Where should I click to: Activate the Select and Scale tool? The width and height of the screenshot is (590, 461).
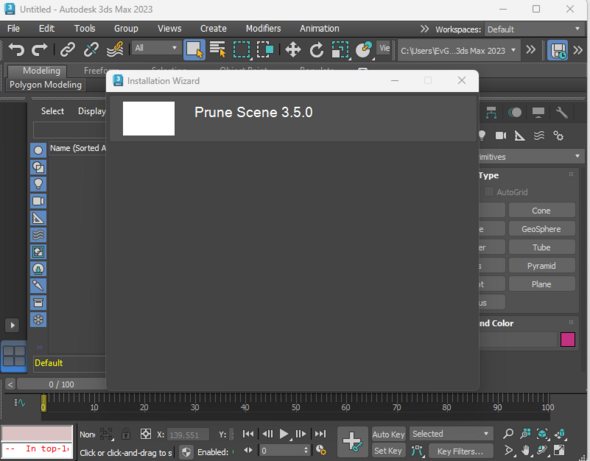tap(340, 49)
